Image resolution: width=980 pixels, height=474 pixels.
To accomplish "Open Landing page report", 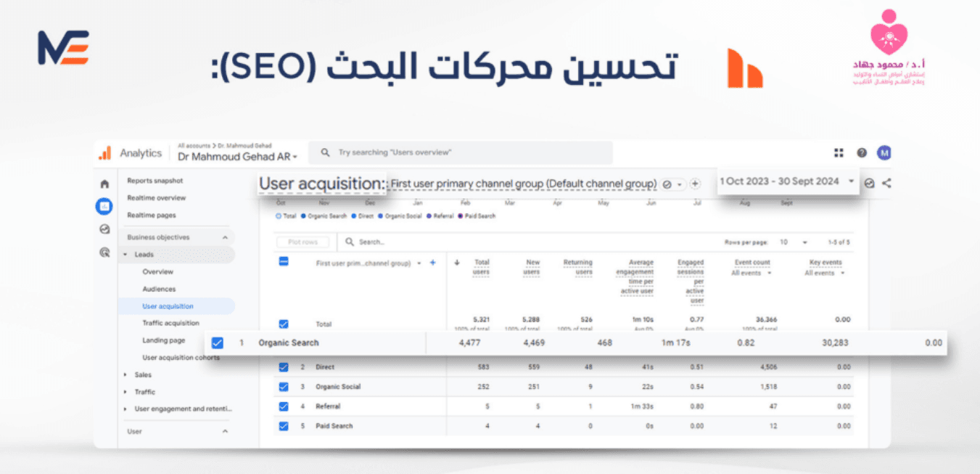I will [163, 340].
